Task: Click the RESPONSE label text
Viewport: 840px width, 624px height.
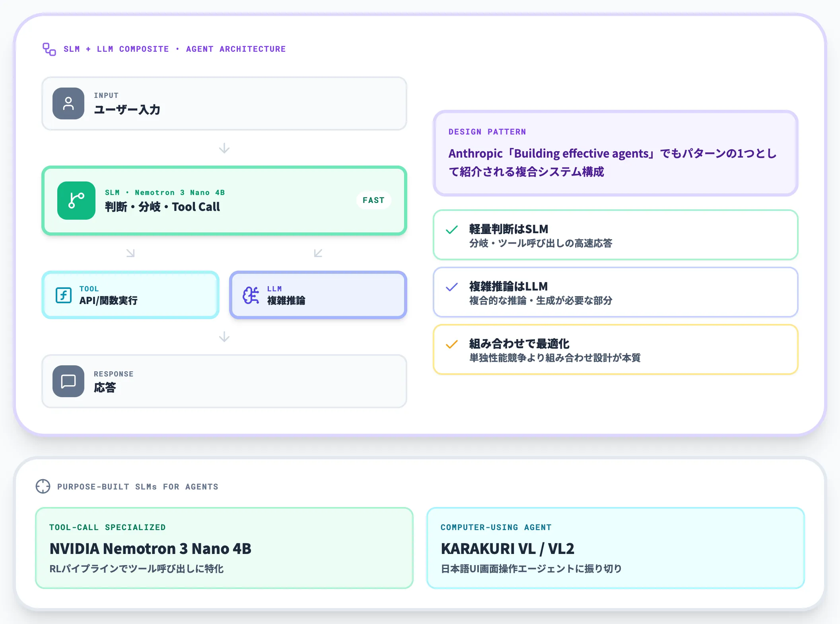Action: [x=114, y=374]
